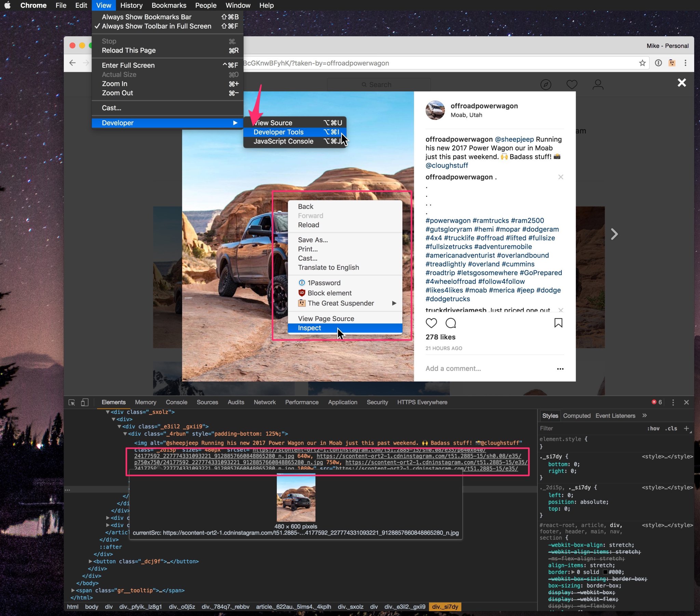
Task: Open the Bookmarks menu
Action: (169, 5)
